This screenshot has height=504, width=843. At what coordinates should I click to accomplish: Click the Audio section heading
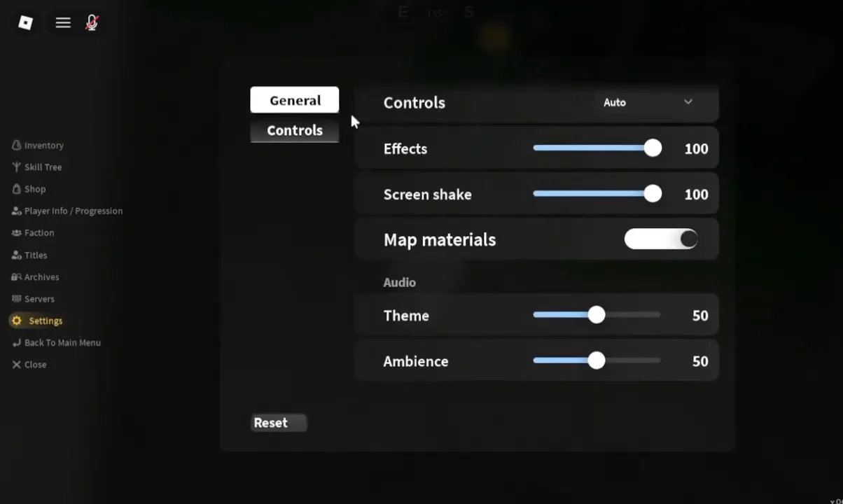click(399, 282)
